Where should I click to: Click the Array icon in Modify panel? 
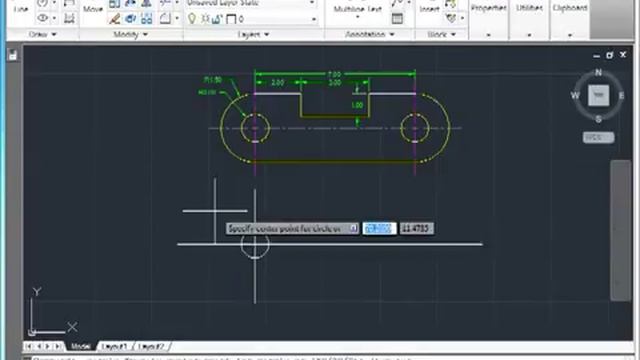click(147, 18)
